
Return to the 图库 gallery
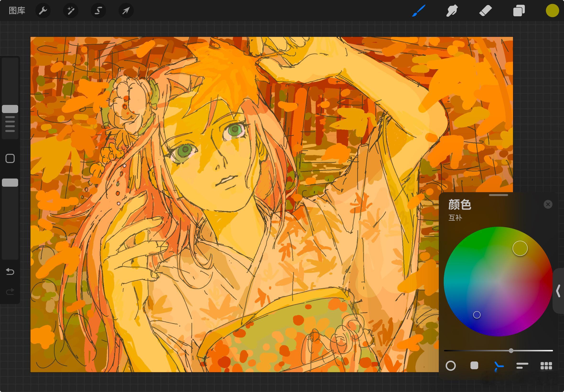click(x=17, y=11)
